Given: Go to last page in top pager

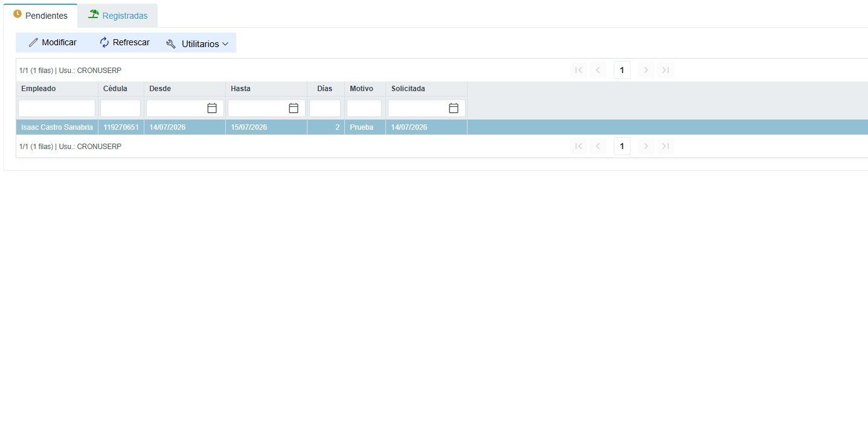Looking at the screenshot, I should (666, 70).
